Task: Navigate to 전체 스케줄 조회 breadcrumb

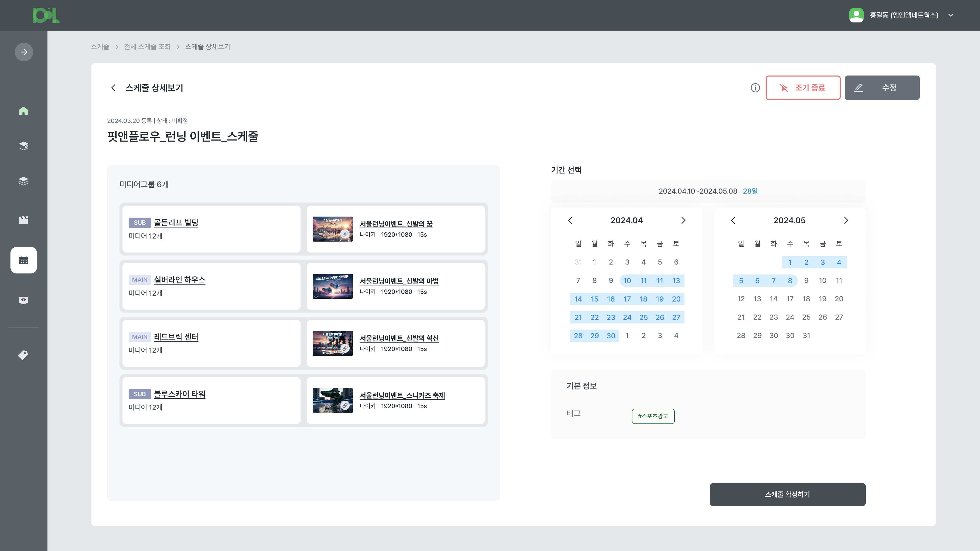Action: click(x=147, y=47)
